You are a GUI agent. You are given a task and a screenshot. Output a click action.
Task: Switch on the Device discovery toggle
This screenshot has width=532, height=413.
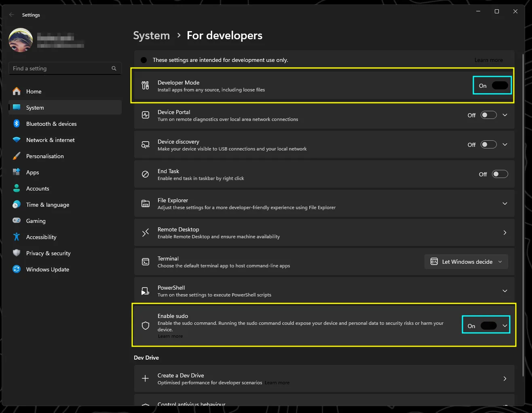click(488, 145)
